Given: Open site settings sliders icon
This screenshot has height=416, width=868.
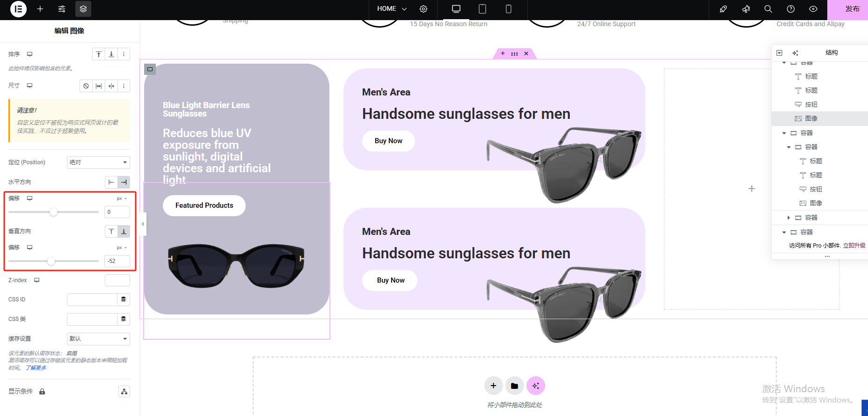Looking at the screenshot, I should (62, 9).
